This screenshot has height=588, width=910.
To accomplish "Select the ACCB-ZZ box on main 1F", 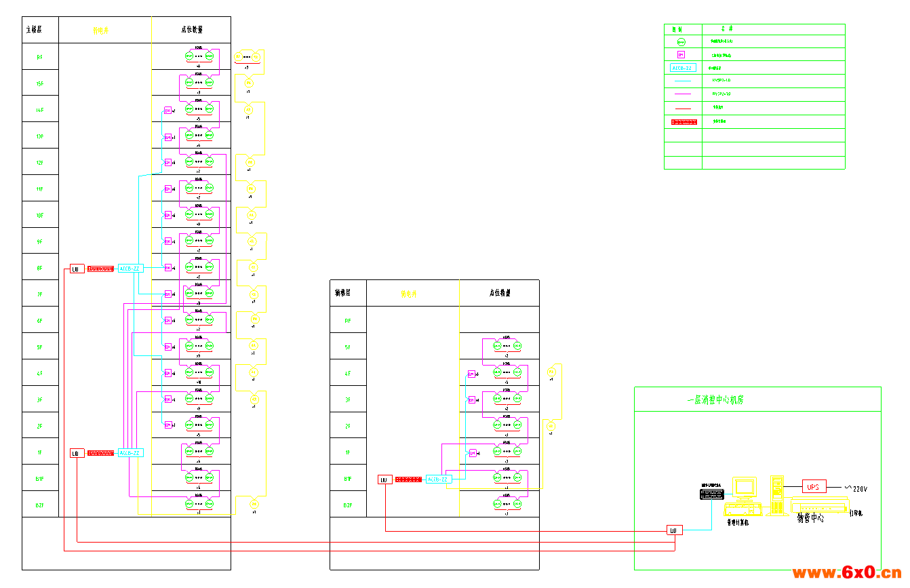I will tap(130, 452).
